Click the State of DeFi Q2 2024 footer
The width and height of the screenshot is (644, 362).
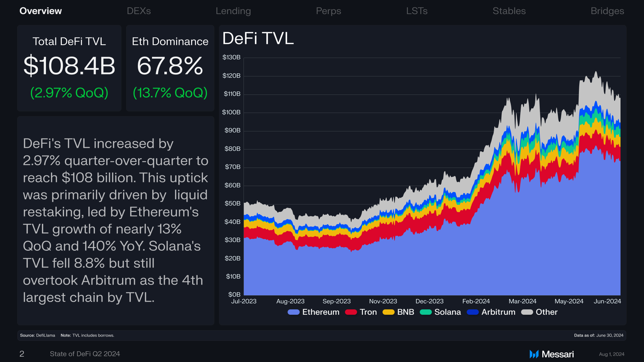pos(85,354)
